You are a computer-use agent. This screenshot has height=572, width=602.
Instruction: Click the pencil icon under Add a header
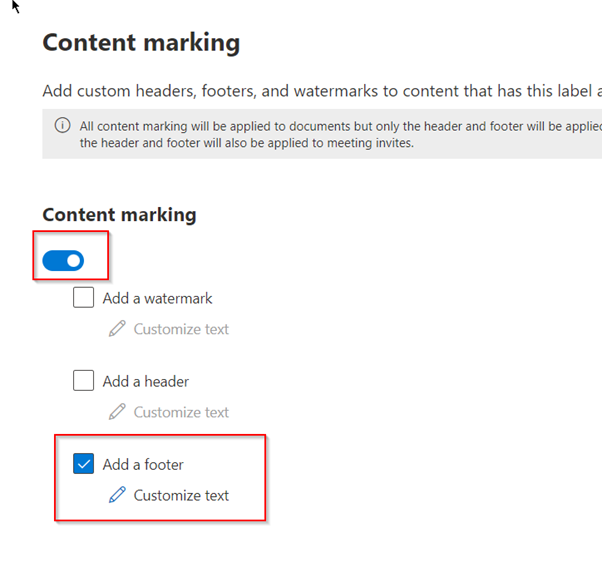coord(118,412)
